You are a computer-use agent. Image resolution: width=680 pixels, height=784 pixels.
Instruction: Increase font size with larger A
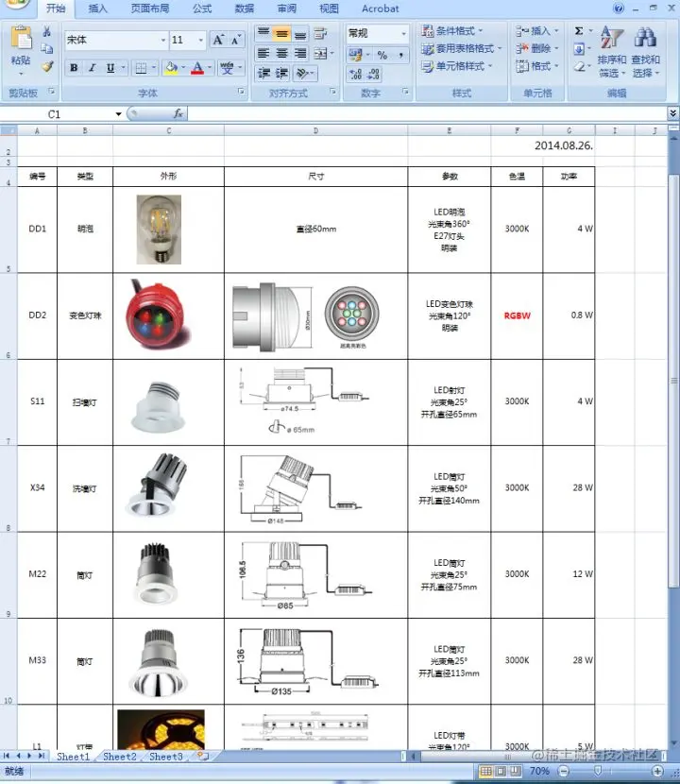(218, 40)
